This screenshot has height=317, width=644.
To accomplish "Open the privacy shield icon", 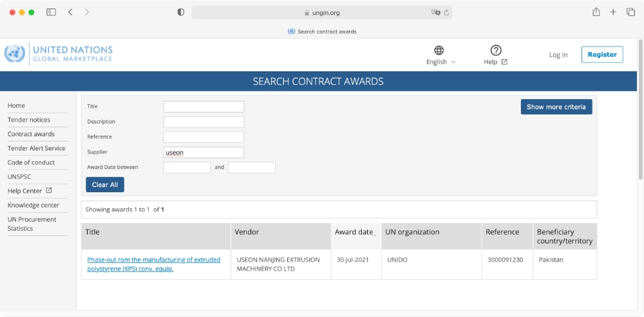I will tap(181, 12).
